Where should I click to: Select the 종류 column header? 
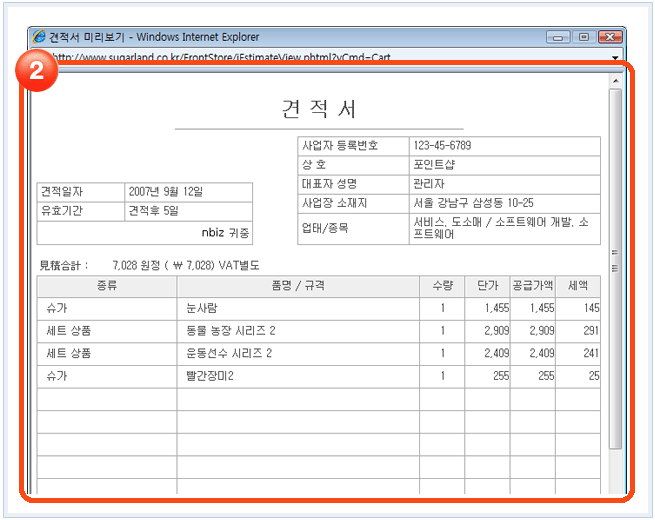[106, 286]
